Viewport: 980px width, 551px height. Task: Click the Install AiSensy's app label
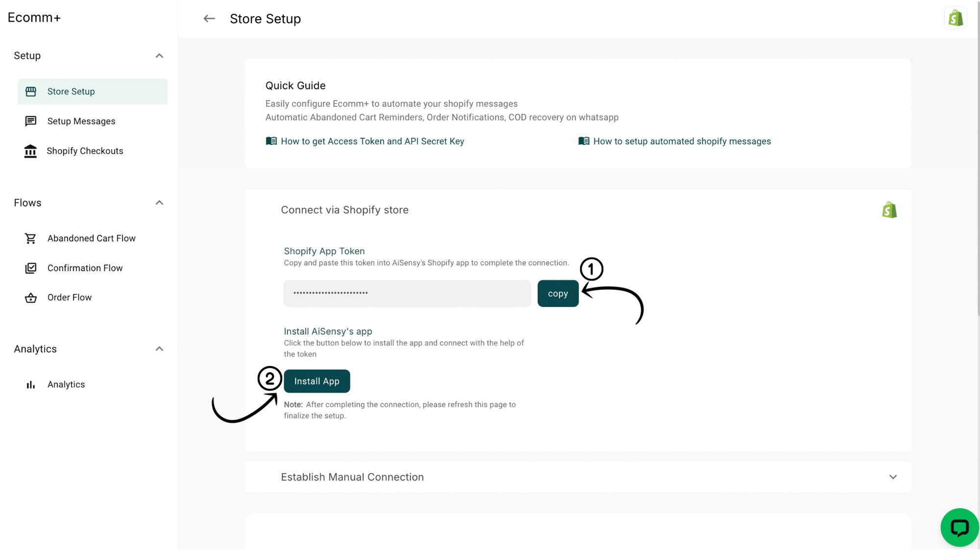tap(328, 332)
